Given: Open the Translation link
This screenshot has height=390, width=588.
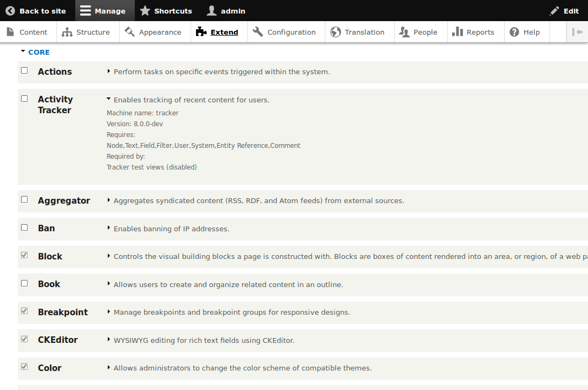Looking at the screenshot, I should pos(364,32).
